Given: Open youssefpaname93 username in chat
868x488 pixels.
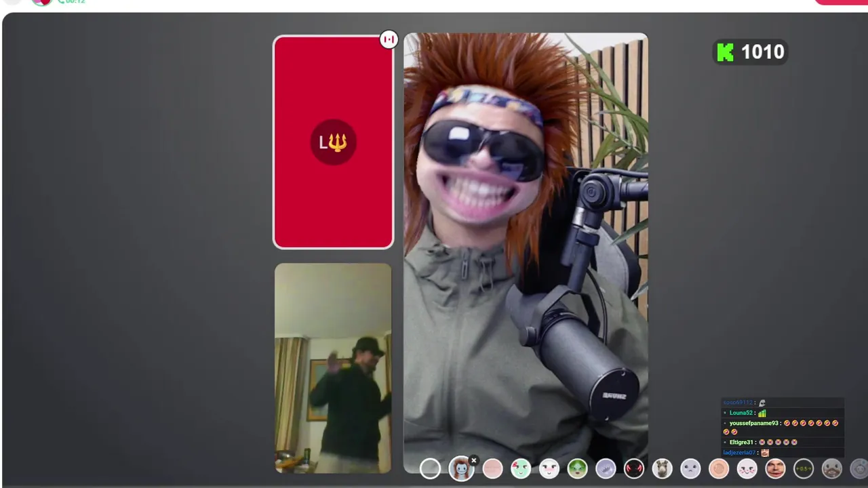Looking at the screenshot, I should click(753, 423).
